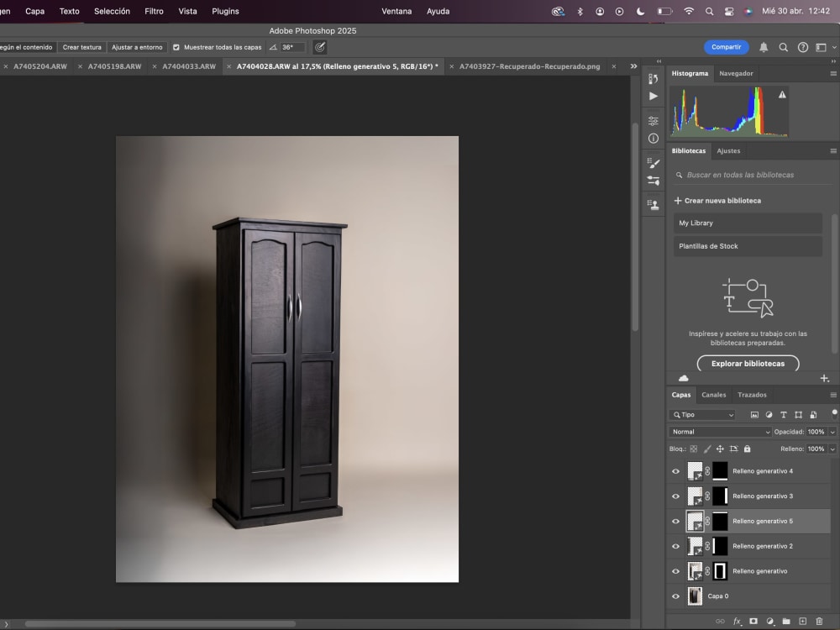Click the add layer mask icon

coord(753,621)
